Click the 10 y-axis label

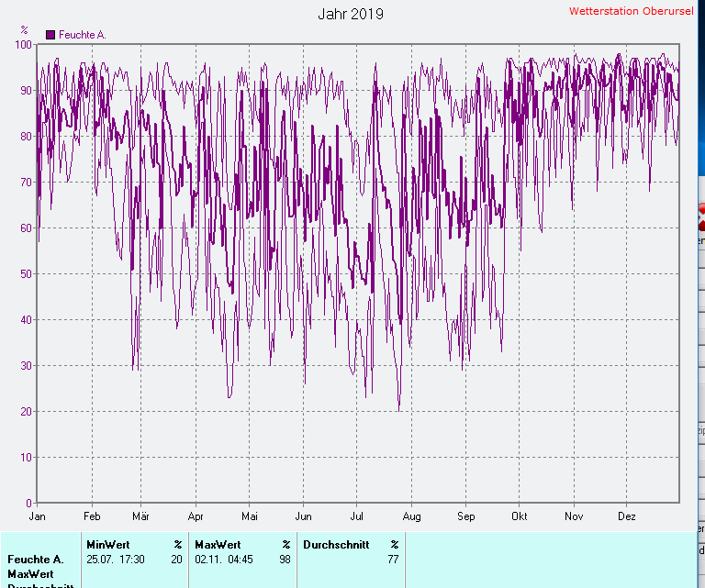click(x=26, y=458)
